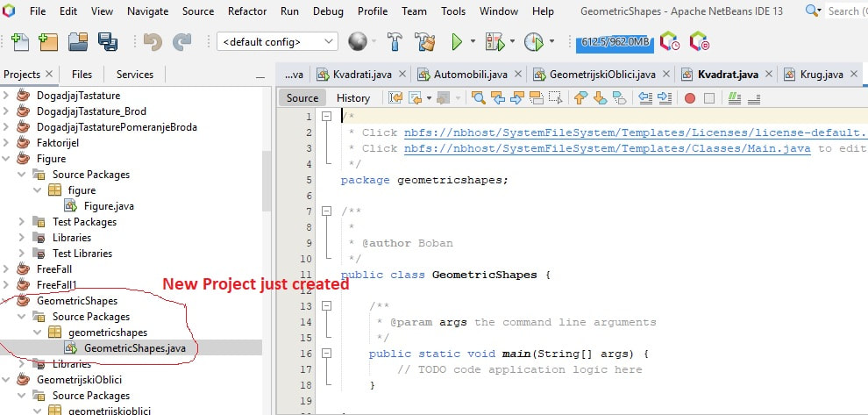The width and height of the screenshot is (868, 415).
Task: Expand Test Packages under Figure
Action: click(22, 222)
